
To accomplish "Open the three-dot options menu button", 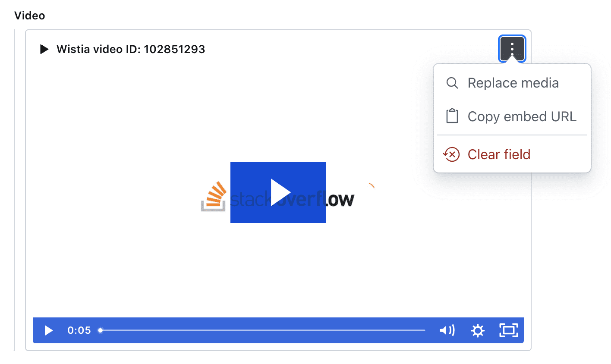I will tap(512, 49).
